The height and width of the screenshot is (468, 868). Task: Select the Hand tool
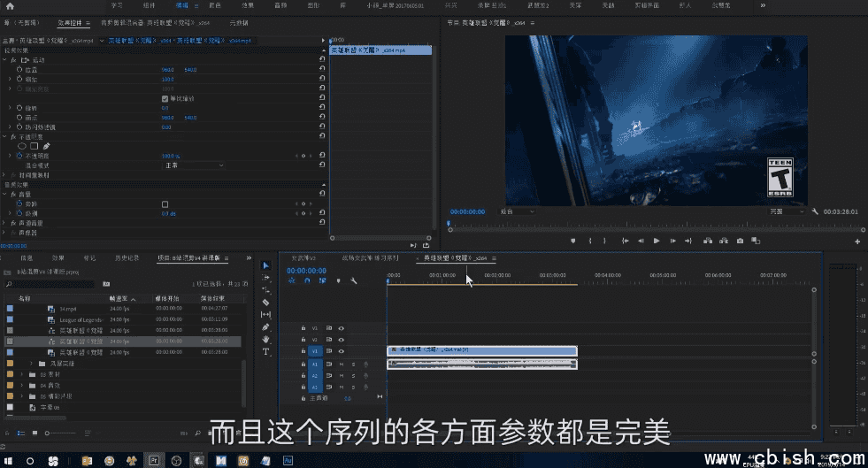(x=265, y=339)
